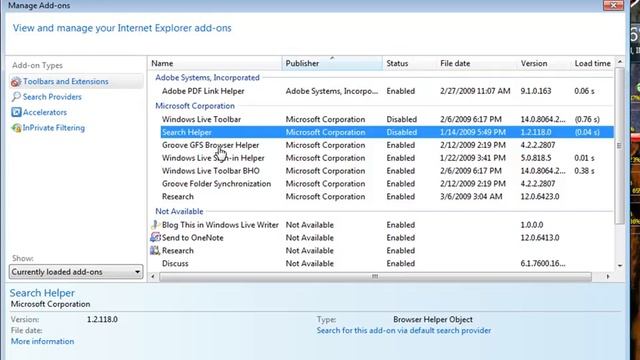Click the Microsoft Corporation group header
The image size is (640, 360).
(x=195, y=106)
